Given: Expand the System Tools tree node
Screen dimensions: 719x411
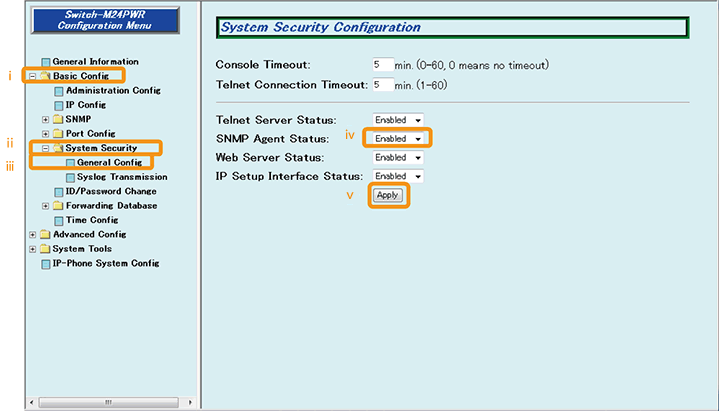Looking at the screenshot, I should (33, 249).
